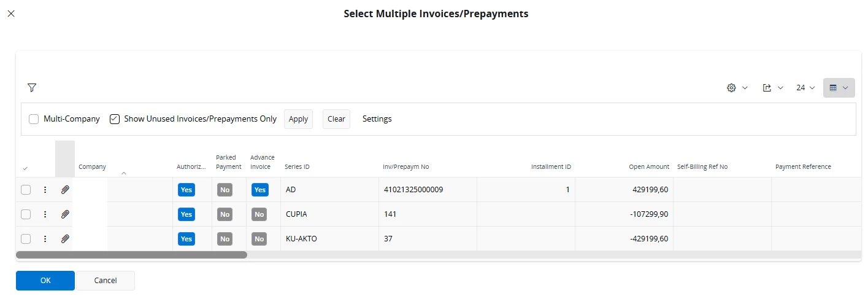Click the Apply button
Screen dimensions: 868x304
298,119
